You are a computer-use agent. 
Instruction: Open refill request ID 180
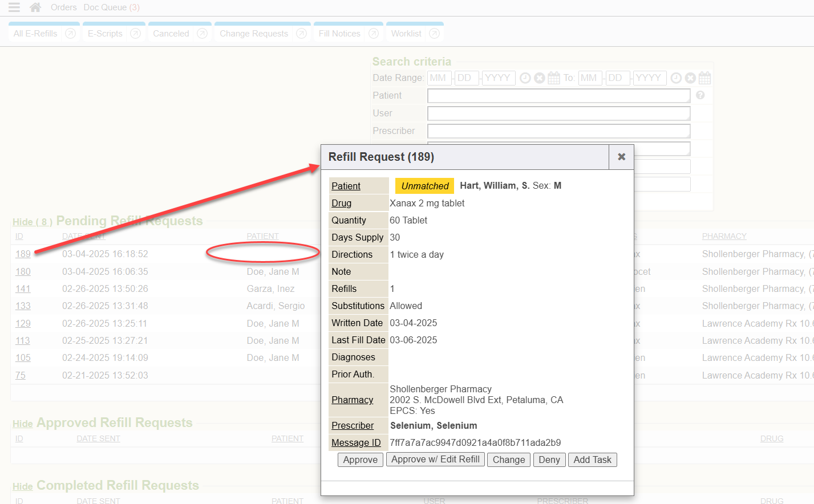[23, 271]
